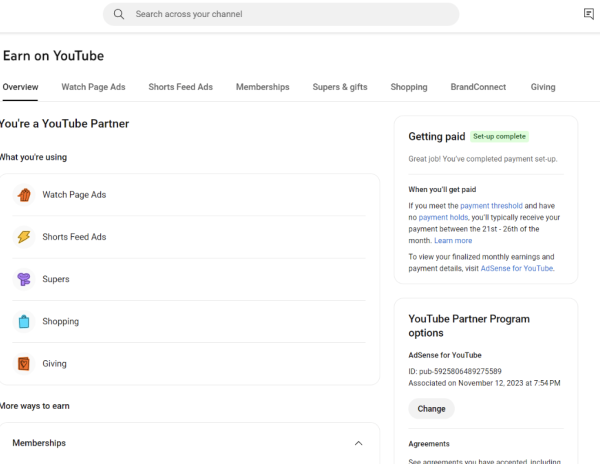The height and width of the screenshot is (464, 600).
Task: Open the BrandConnect tab
Action: pyautogui.click(x=478, y=87)
